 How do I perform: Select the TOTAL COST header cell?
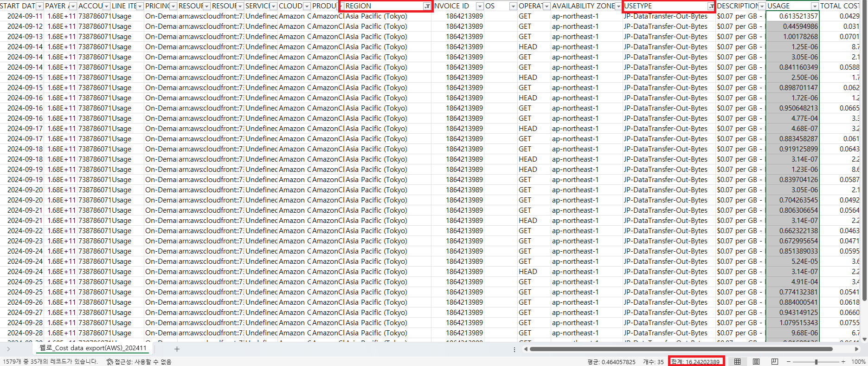[x=840, y=6]
